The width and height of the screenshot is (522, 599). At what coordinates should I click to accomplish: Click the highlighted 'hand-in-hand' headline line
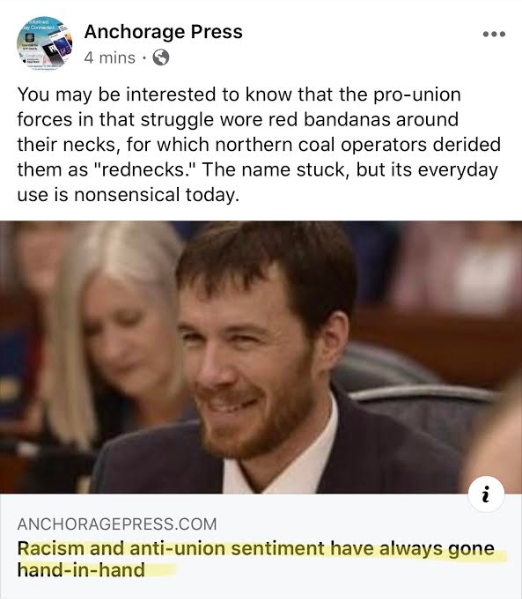[x=81, y=570]
